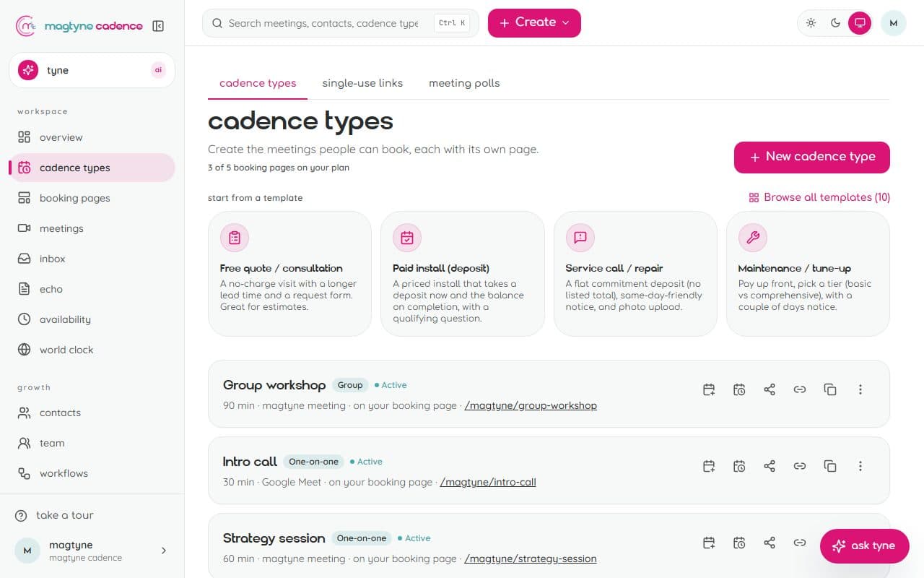Switch to meeting polls tab
924x578 pixels.
click(x=464, y=83)
